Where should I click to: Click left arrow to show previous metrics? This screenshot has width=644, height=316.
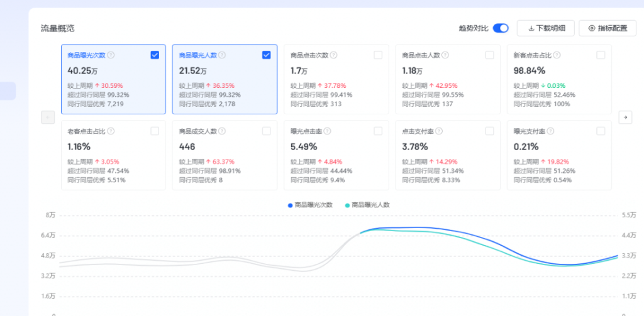coord(47,117)
